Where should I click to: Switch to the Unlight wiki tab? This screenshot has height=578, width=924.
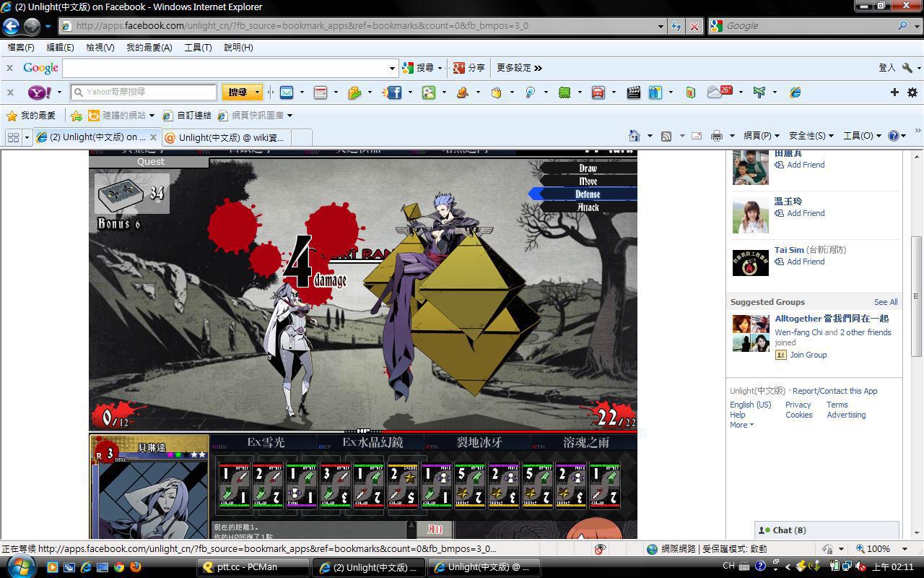(x=230, y=137)
